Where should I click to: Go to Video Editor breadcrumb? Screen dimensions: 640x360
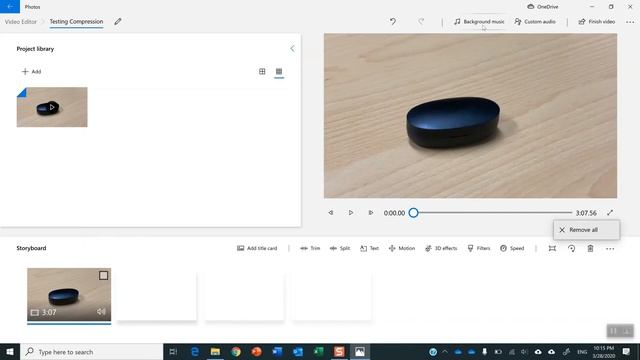click(x=20, y=22)
